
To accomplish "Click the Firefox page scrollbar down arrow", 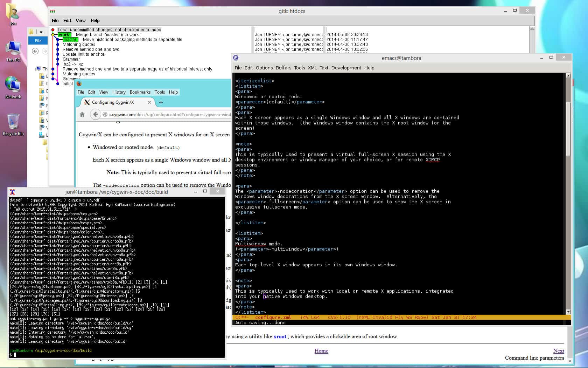I will [x=570, y=361].
